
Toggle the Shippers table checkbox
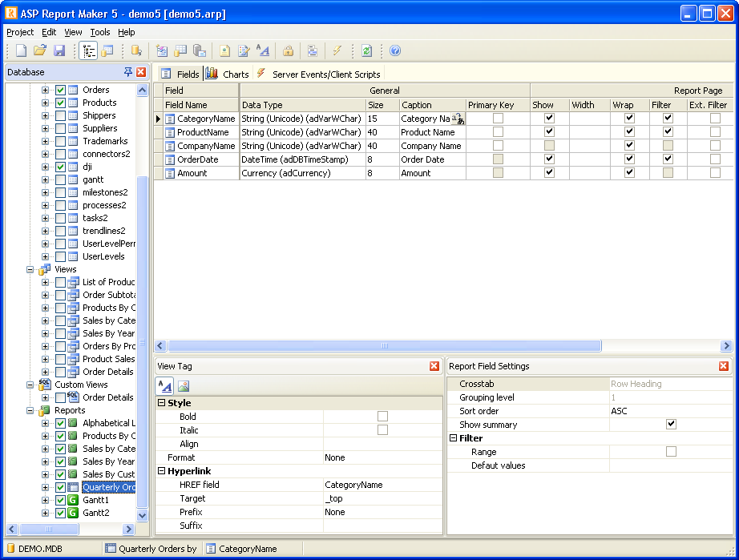point(60,115)
